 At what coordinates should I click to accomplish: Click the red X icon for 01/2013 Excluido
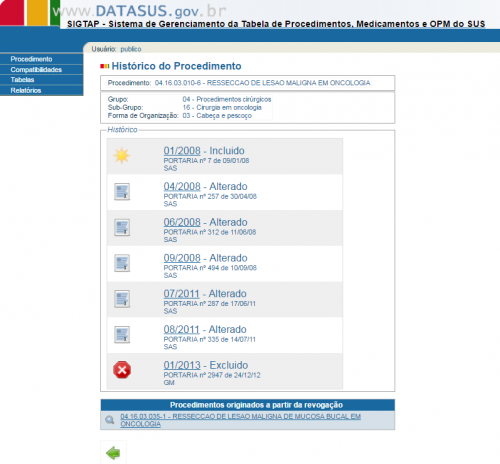coord(122,370)
